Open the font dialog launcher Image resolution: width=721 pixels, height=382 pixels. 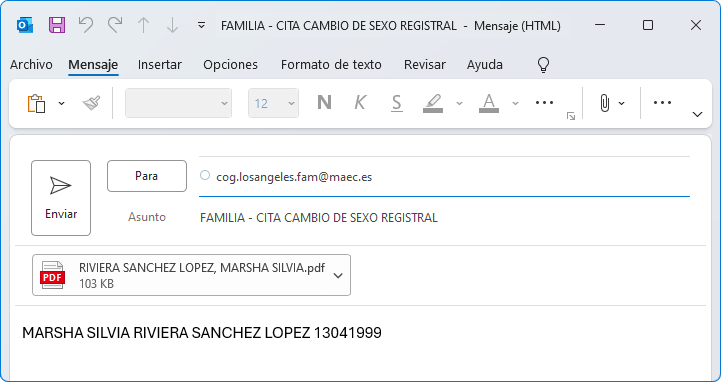[571, 116]
